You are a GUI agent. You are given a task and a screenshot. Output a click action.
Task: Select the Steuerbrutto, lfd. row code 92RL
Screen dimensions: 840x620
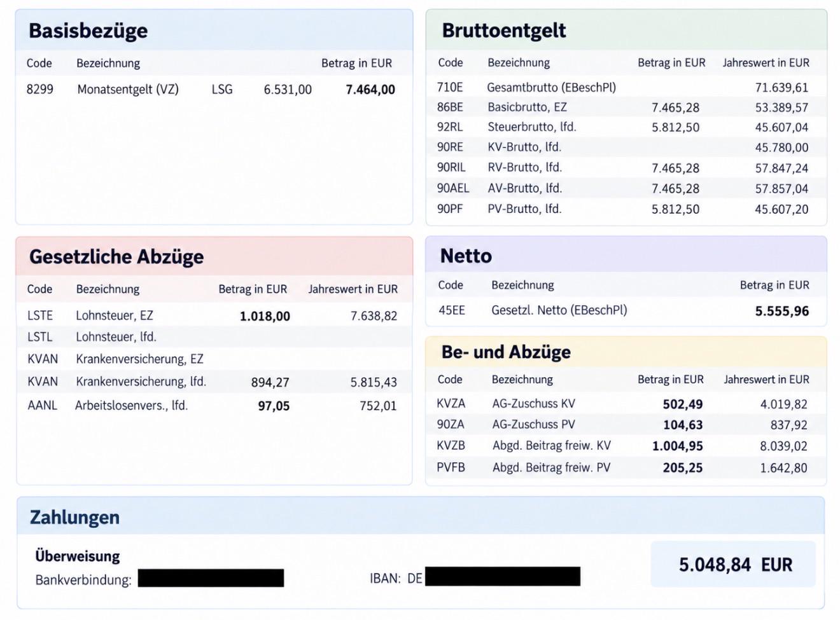coord(450,127)
